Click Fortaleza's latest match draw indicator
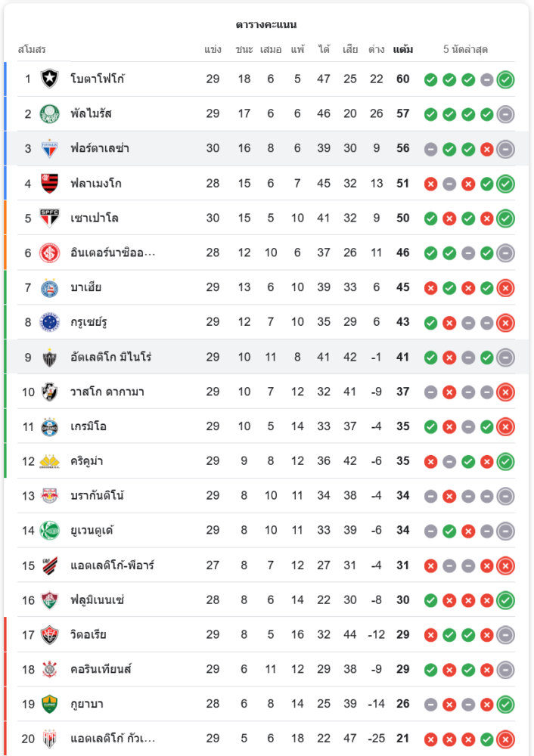This screenshot has height=756, width=534. (506, 149)
